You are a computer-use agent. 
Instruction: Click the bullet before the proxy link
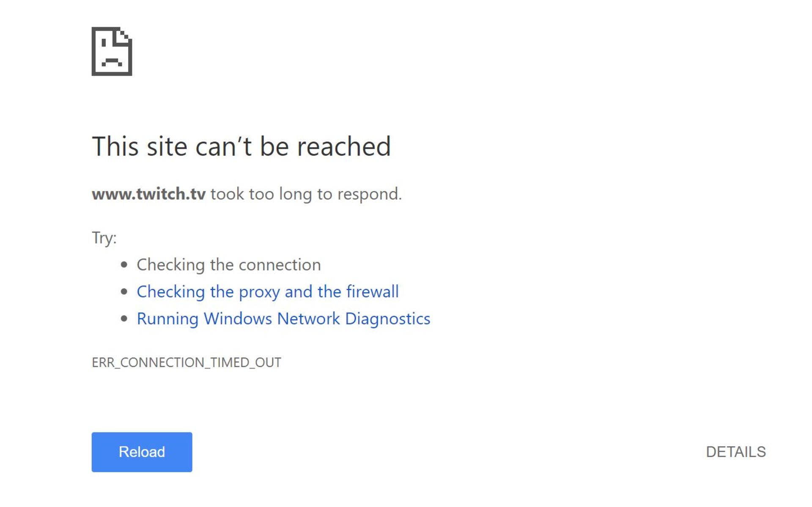pyautogui.click(x=124, y=292)
